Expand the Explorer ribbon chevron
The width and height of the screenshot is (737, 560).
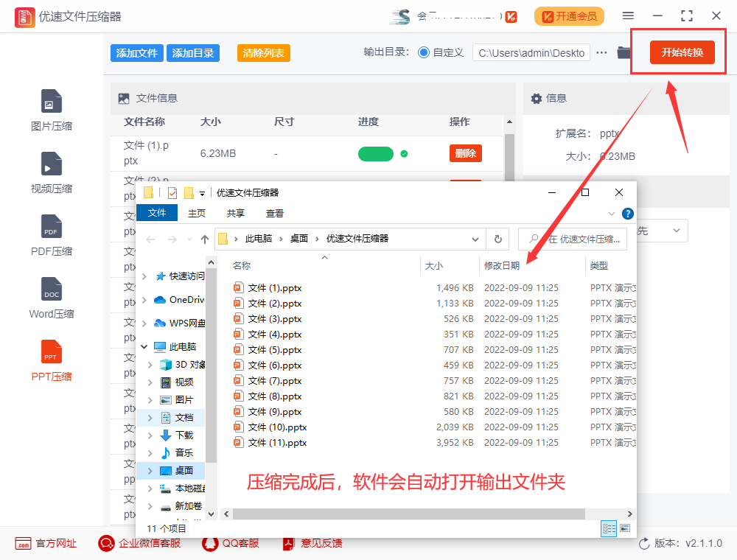[x=612, y=214]
